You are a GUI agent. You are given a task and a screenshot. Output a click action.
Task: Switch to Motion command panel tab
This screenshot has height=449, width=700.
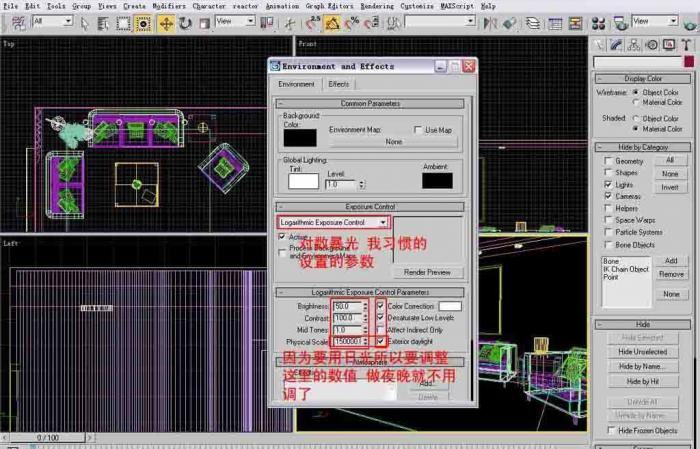651,45
